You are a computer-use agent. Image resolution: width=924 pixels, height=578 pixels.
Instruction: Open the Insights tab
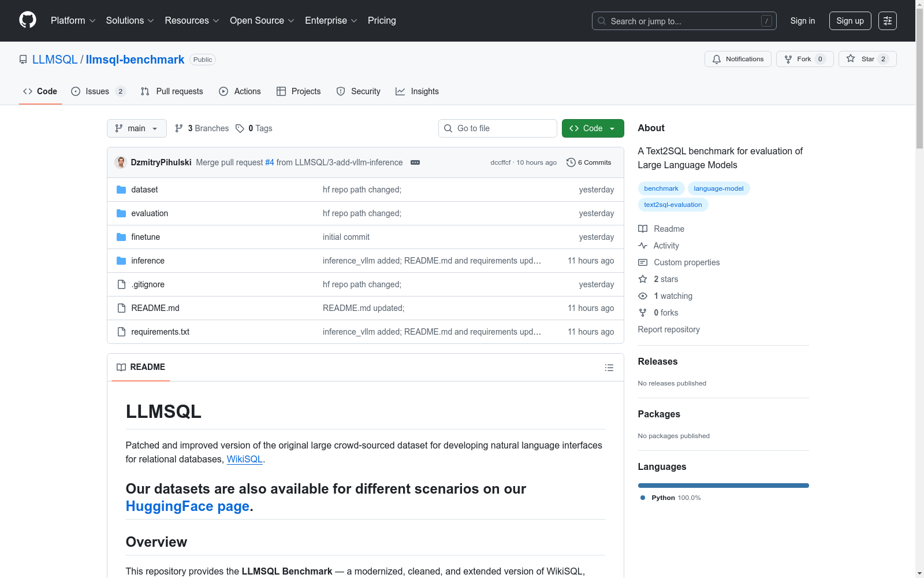pos(417,91)
